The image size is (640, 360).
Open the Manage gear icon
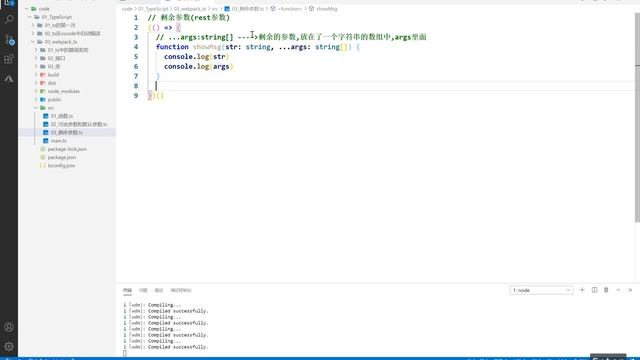9,347
